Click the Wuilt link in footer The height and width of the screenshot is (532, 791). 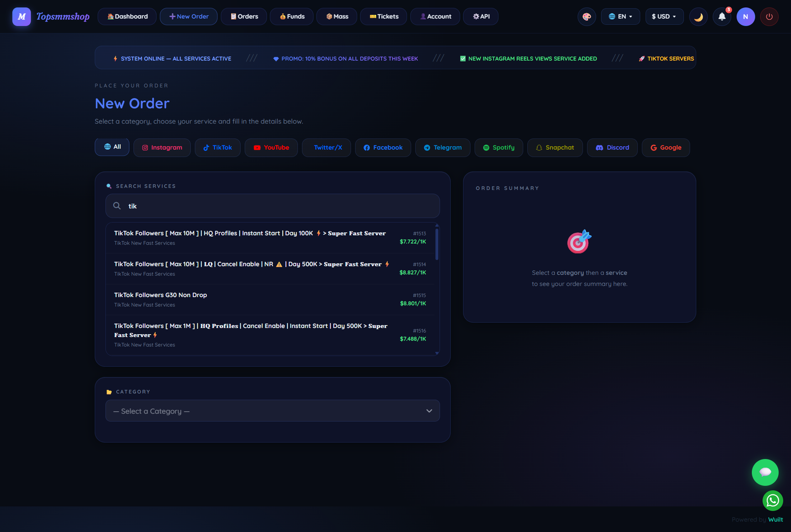click(x=775, y=520)
